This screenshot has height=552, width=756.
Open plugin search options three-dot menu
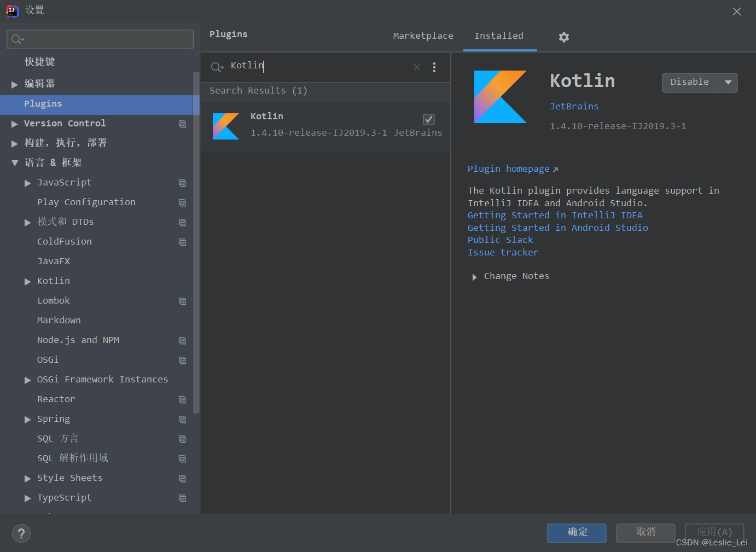point(434,67)
